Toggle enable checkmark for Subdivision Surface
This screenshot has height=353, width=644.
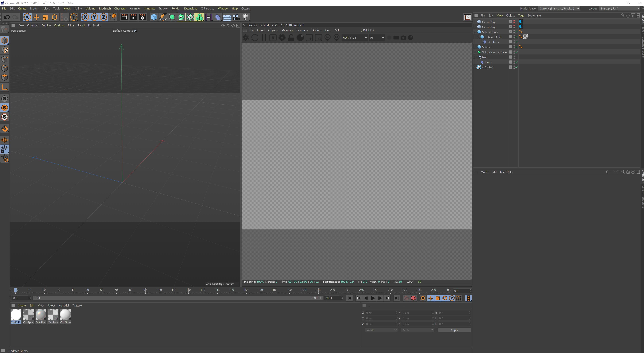click(517, 52)
